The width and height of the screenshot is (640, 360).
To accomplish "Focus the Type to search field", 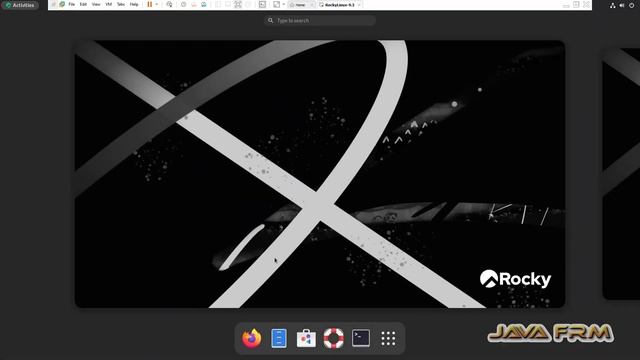I will point(320,20).
